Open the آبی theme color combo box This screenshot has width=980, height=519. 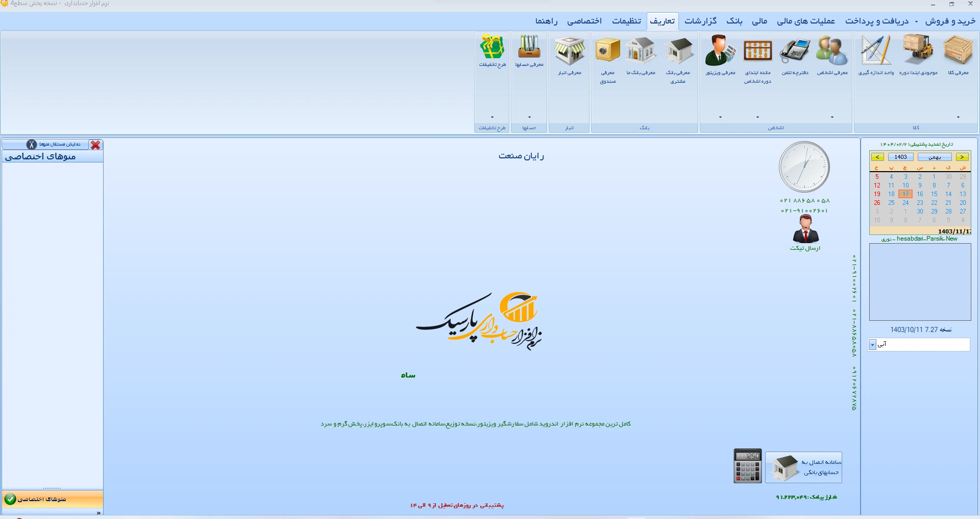[919, 345]
